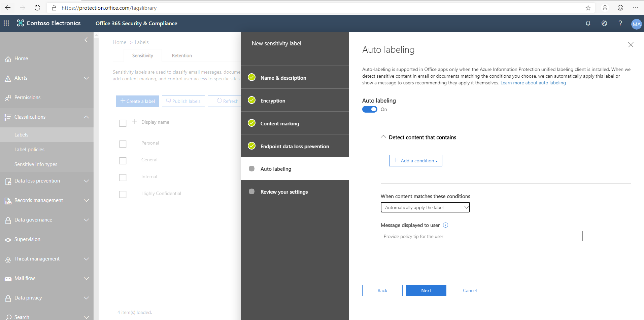Viewport: 644px width, 320px height.
Task: Check the checkbox next to Highly Confidential
Action: (123, 194)
